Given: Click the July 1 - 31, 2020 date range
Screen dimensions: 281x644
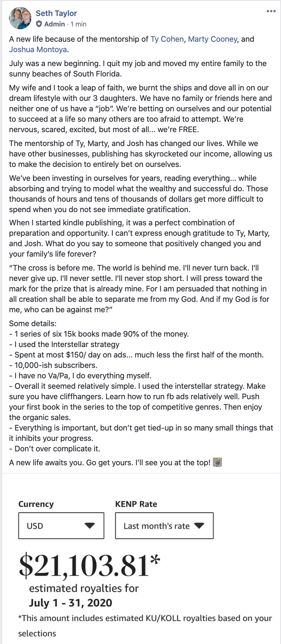Looking at the screenshot, I should pos(71,603).
